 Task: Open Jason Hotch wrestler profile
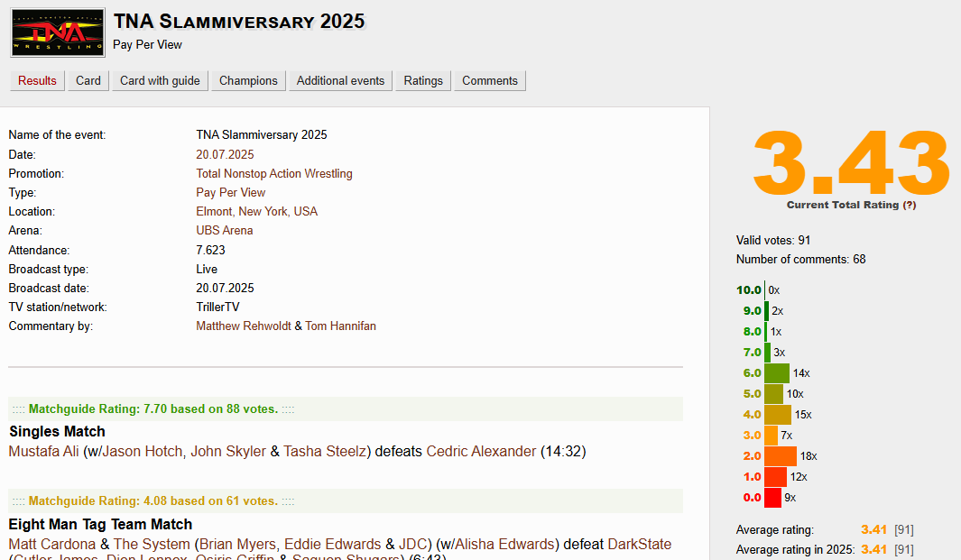tap(143, 452)
